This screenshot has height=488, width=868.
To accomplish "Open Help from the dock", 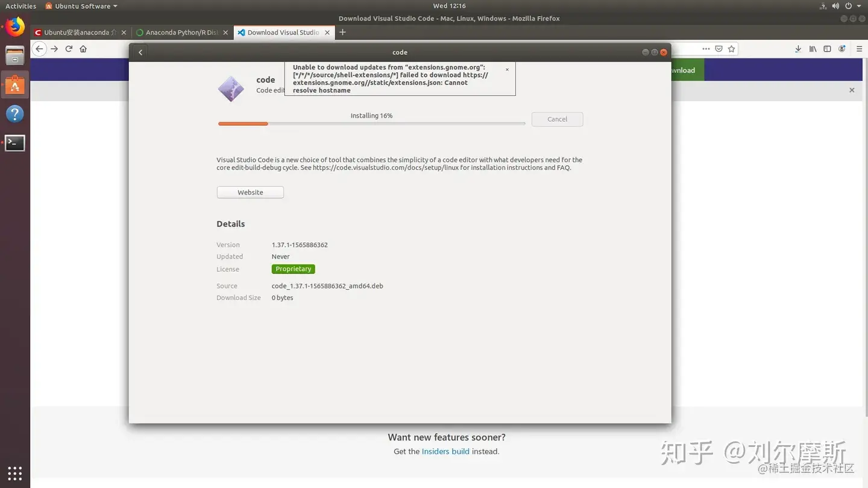I will pos(15,114).
